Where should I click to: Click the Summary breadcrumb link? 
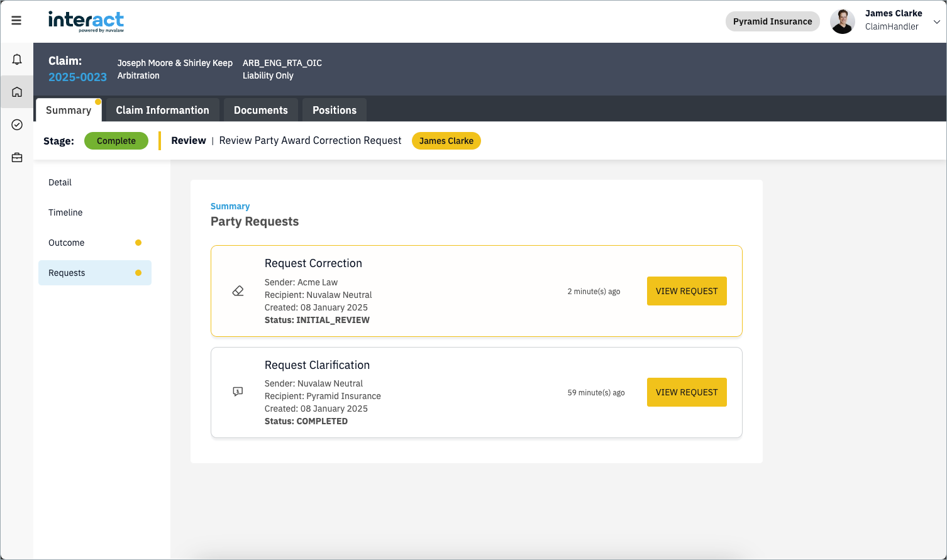[x=230, y=206]
